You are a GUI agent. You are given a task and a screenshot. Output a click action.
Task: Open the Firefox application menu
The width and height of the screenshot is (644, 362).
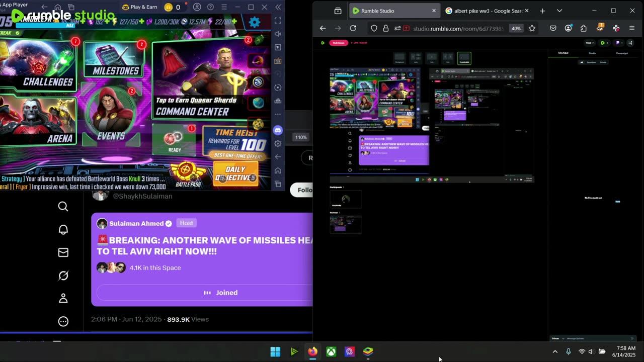click(x=632, y=29)
